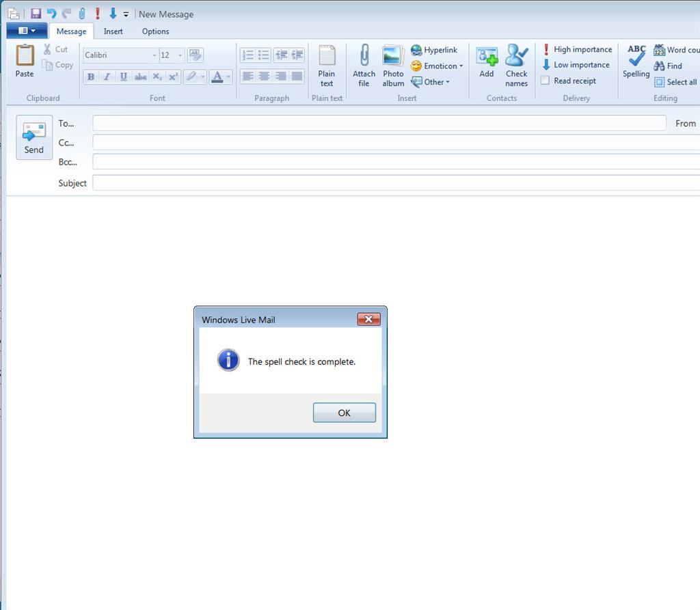
Task: Click the Undo arrow in title bar
Action: coord(52,14)
